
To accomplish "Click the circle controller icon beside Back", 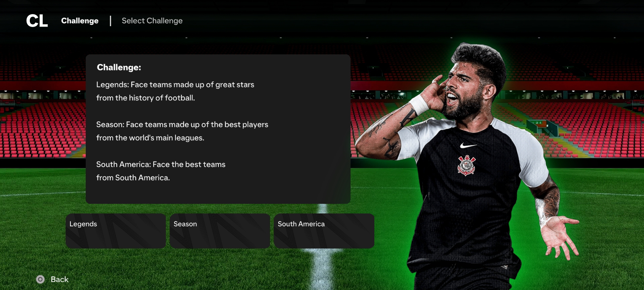I will (x=40, y=280).
